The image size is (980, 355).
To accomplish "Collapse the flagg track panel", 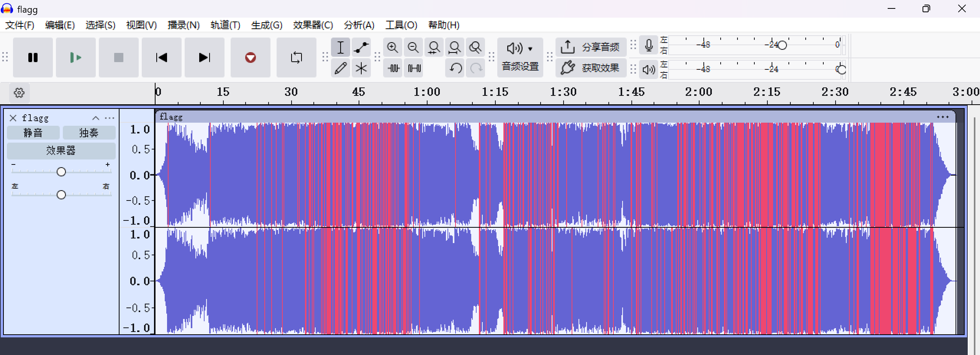I will (96, 118).
